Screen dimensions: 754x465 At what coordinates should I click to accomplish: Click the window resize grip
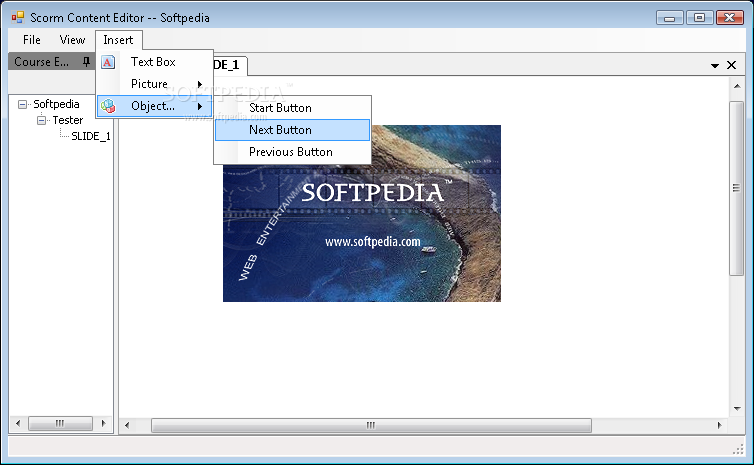738,449
